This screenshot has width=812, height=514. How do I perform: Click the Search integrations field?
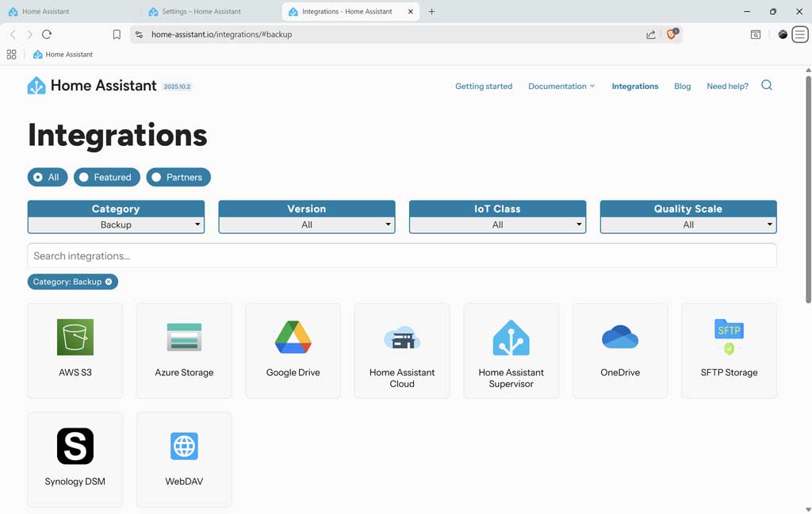coord(402,255)
